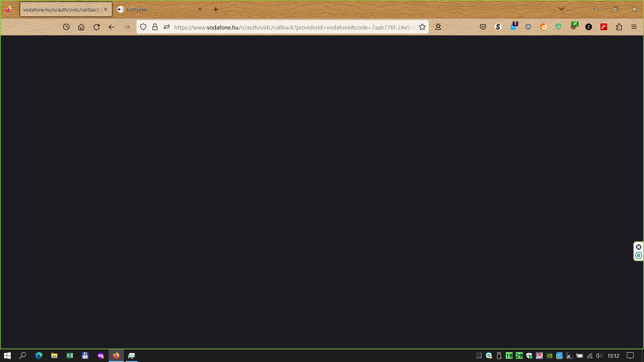Expand the list all tabs chevron
The width and height of the screenshot is (644, 362).
pyautogui.click(x=561, y=9)
